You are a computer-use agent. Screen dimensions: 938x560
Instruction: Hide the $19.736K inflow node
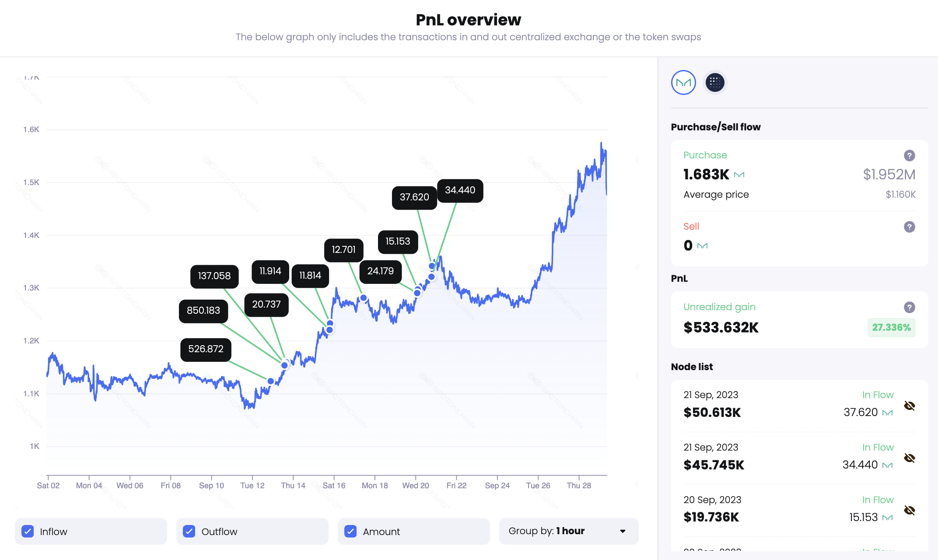point(909,510)
